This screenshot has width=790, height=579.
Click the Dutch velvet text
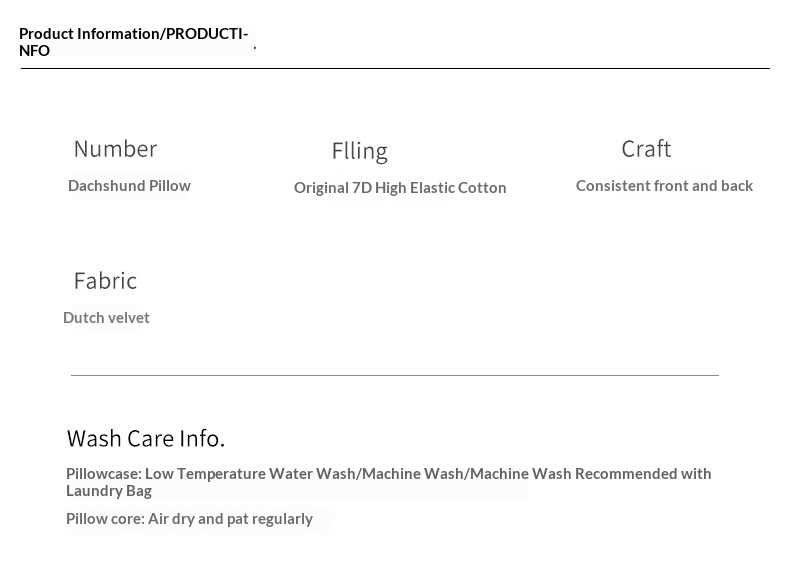[x=106, y=317]
